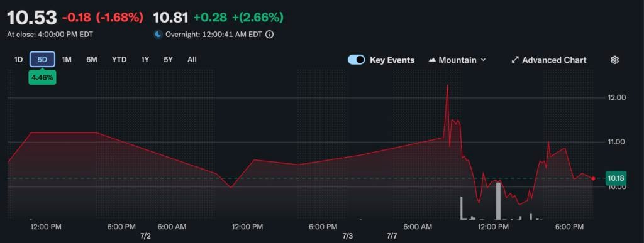Click the 7/2 date label
Image resolution: width=644 pixels, height=243 pixels.
pos(145,237)
